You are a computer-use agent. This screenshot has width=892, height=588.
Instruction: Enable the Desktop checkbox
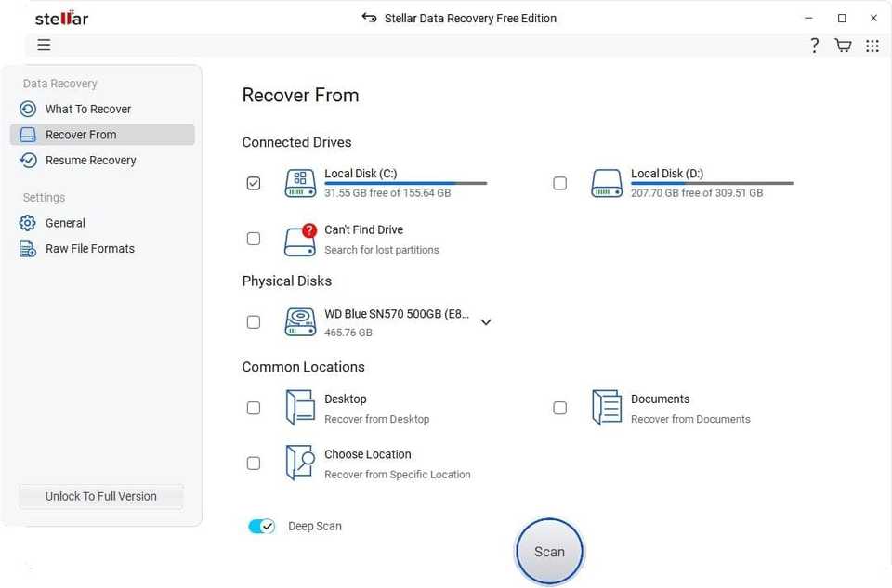(x=254, y=407)
